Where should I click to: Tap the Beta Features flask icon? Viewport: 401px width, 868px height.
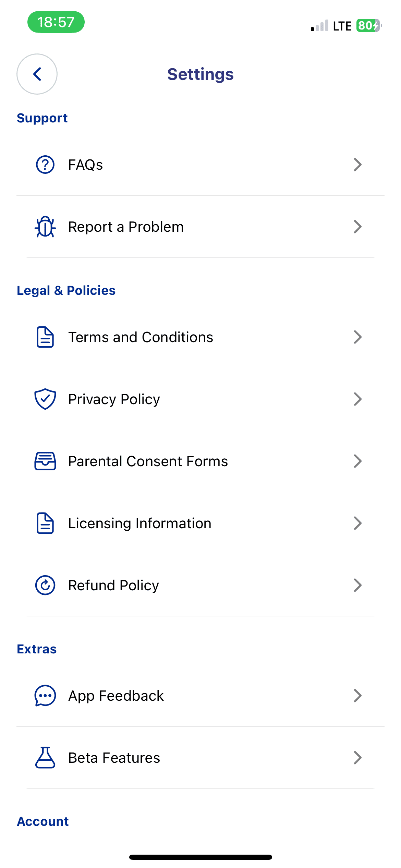click(x=45, y=758)
